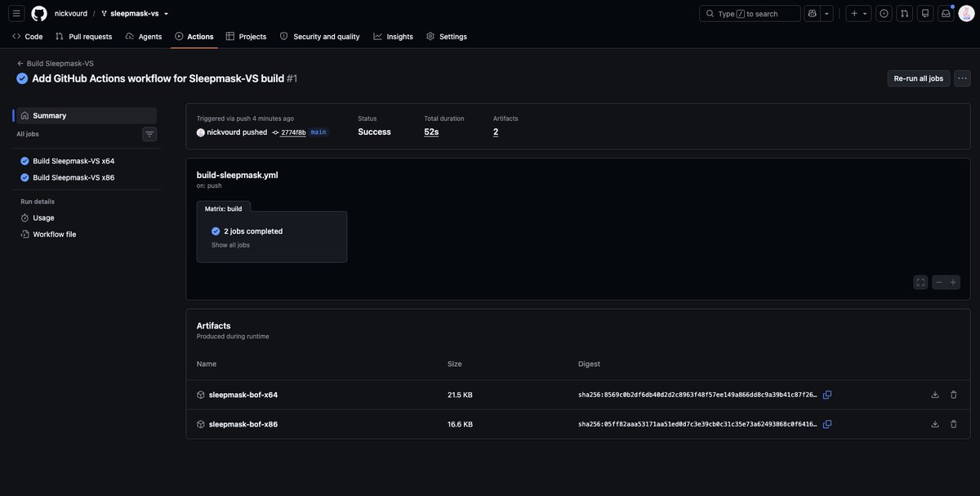Download the sleepmask-bof-x64 artifact
Screen dimensions: 980x496
pos(935,395)
